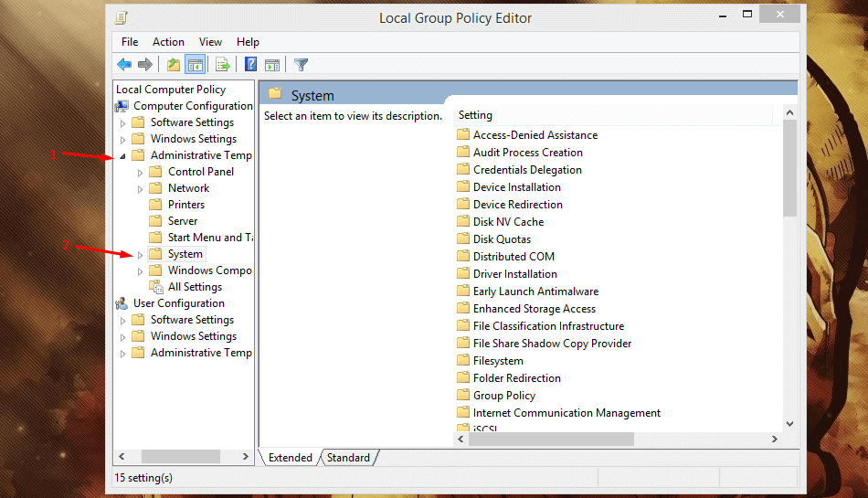868x498 pixels.
Task: Click folder icon next to Printers
Action: click(155, 204)
